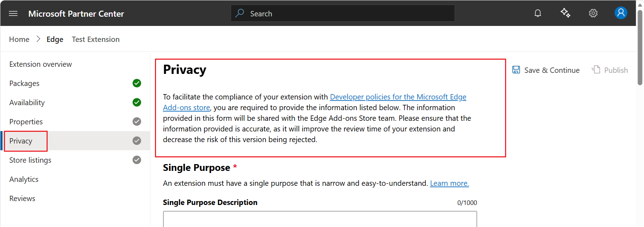The width and height of the screenshot is (644, 227).
Task: Go to Extension overview
Action: pos(41,64)
